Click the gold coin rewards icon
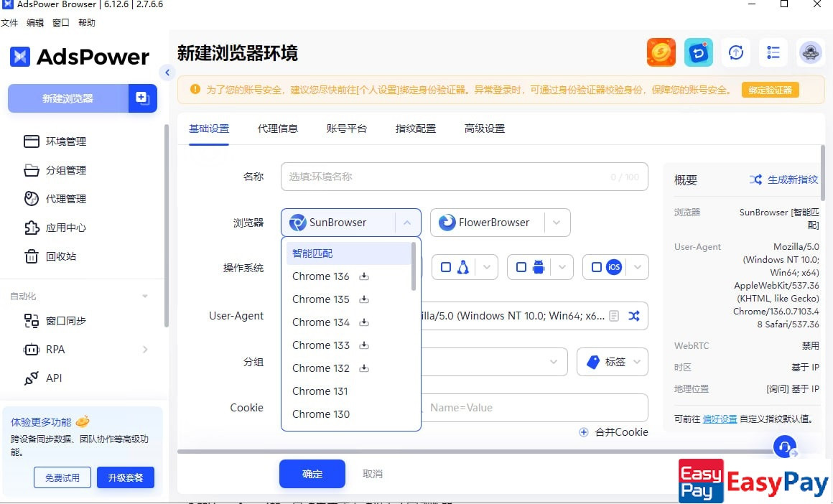Screen dimensions: 833x504 [661, 53]
